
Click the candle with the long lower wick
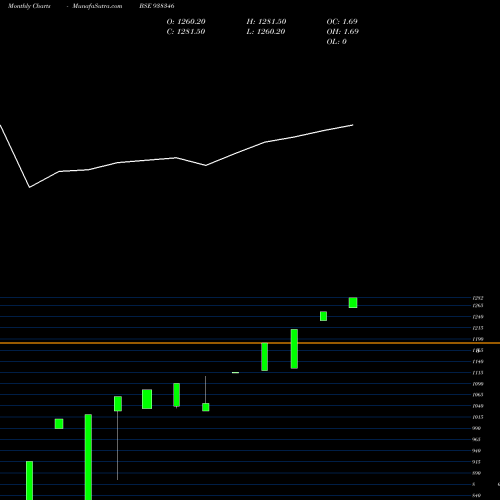pyautogui.click(x=118, y=404)
